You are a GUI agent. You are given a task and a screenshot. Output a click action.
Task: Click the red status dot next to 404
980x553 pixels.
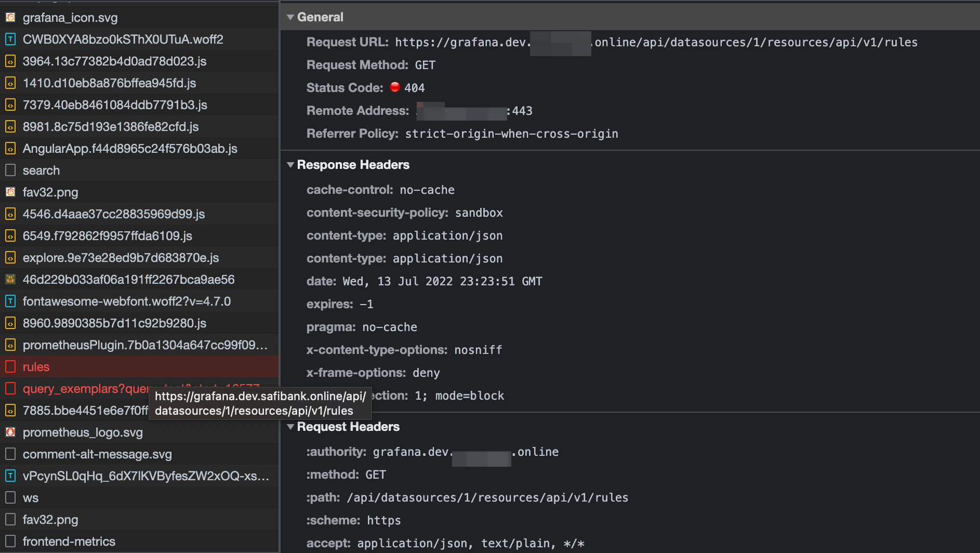pyautogui.click(x=395, y=87)
